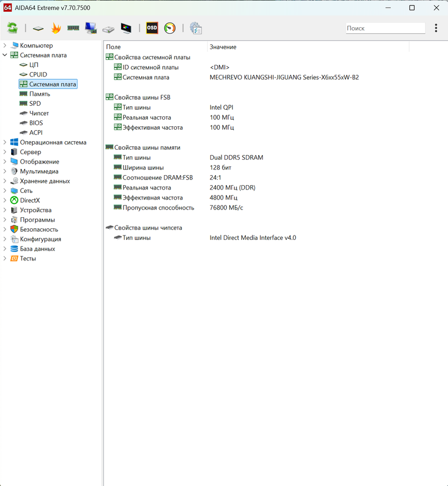Select Конфигурация in the tree
Viewport: 448px width, 486px height.
pyautogui.click(x=40, y=239)
